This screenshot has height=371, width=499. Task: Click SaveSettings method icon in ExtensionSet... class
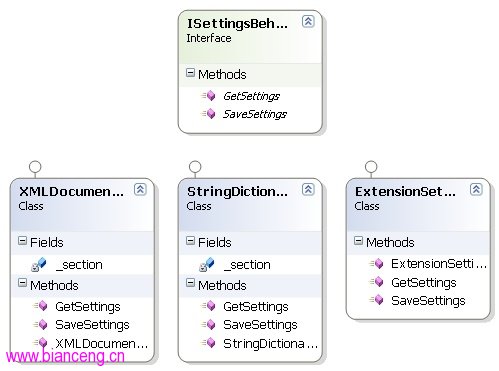point(377,300)
